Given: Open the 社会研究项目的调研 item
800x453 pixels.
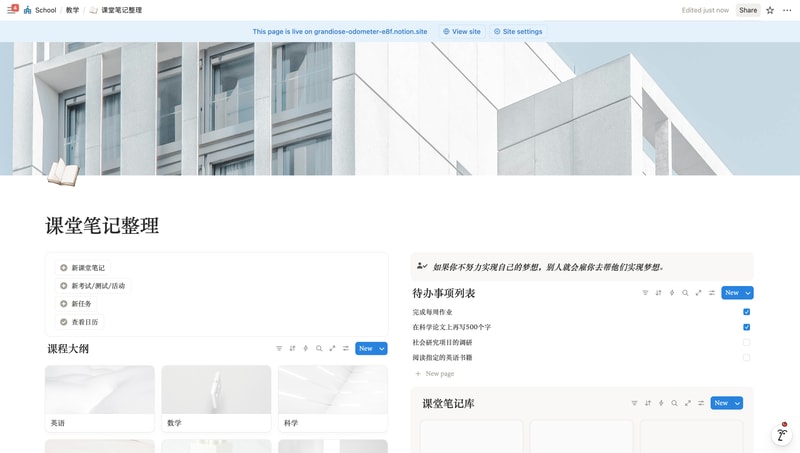Looking at the screenshot, I should coord(442,342).
